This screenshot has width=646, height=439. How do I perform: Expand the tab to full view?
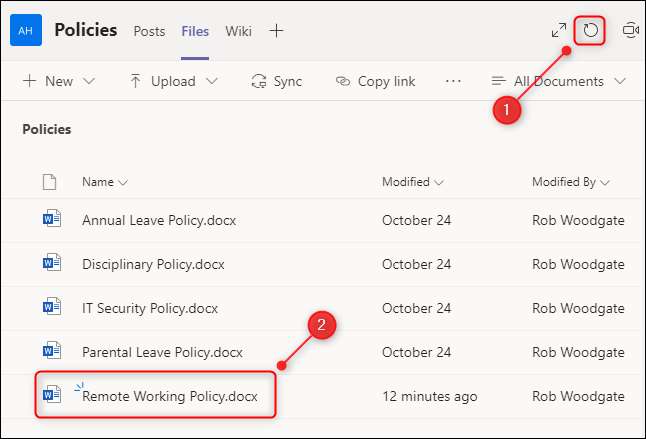pyautogui.click(x=559, y=30)
